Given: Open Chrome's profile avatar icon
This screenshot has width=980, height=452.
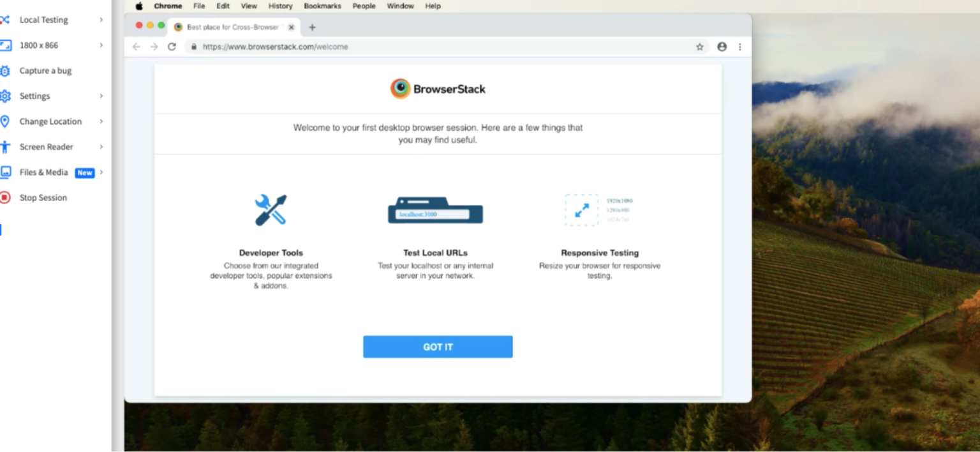Looking at the screenshot, I should click(x=722, y=47).
